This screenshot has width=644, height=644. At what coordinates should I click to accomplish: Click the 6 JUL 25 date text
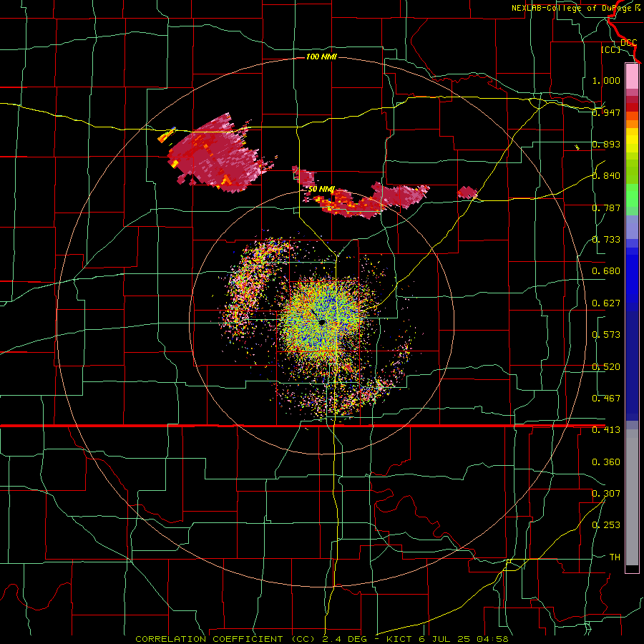(x=444, y=639)
